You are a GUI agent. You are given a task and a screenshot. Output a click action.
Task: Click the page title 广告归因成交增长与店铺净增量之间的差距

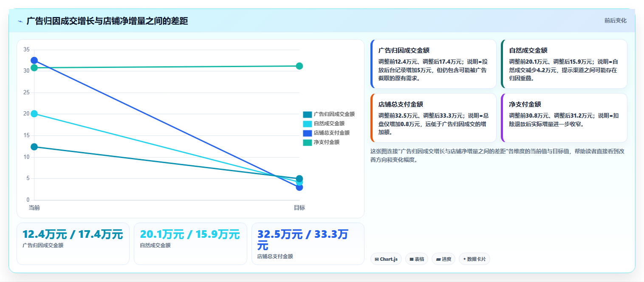pos(107,21)
